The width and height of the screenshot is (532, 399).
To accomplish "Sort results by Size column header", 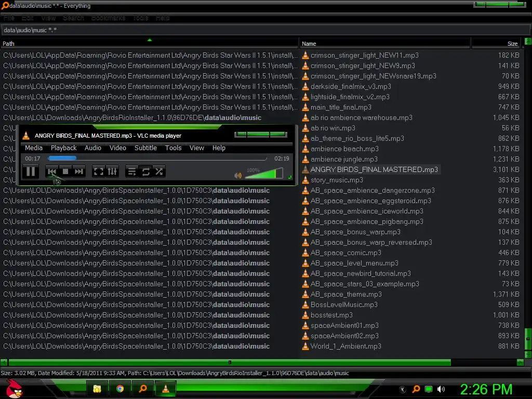I will [497, 44].
